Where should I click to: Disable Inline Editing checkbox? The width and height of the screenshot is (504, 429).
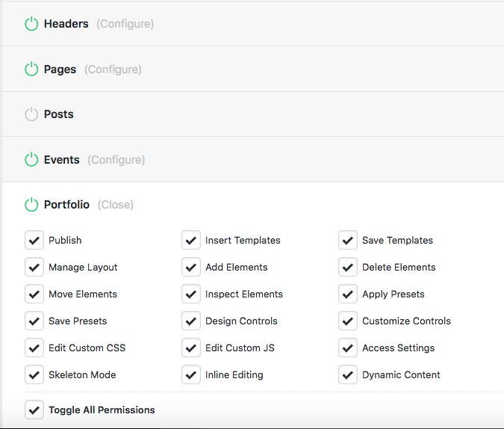[x=191, y=374]
